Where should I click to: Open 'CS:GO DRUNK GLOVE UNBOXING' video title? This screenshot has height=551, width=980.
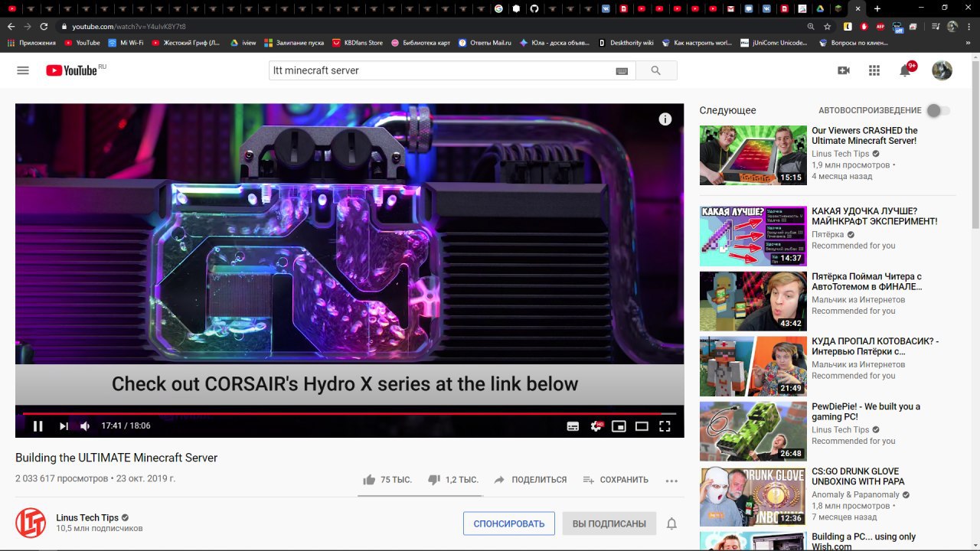click(x=858, y=476)
